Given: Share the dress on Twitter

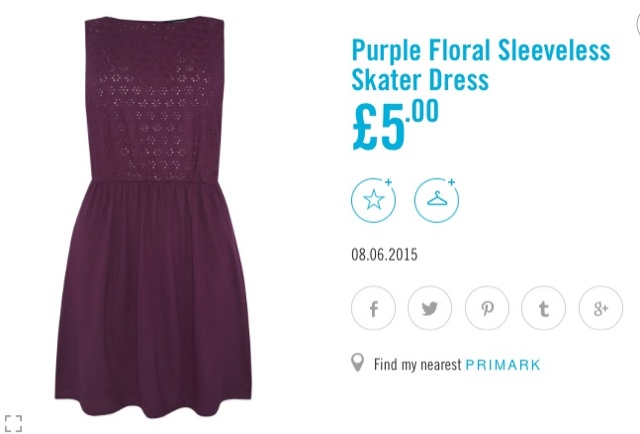Looking at the screenshot, I should click(x=430, y=308).
